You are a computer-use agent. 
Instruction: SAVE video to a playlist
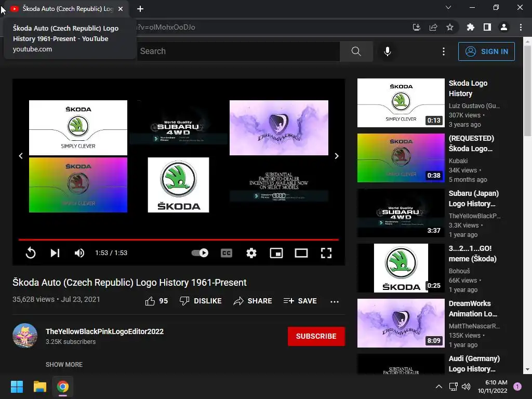[300, 301]
